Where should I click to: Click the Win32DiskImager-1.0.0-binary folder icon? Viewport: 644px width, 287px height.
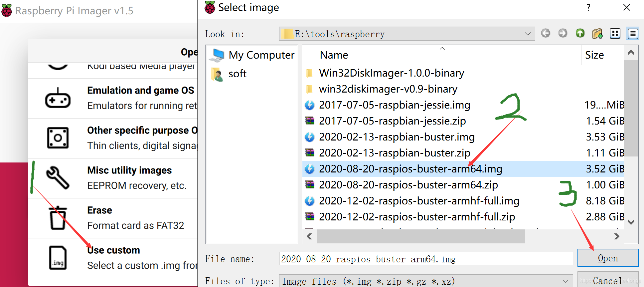point(309,73)
